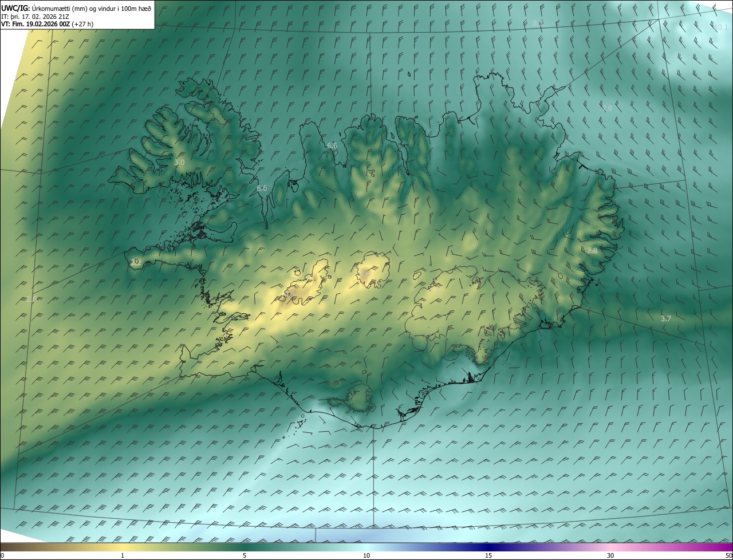The width and height of the screenshot is (733, 560).
Task: Click the '0' tick on the color scale
Action: (2, 555)
